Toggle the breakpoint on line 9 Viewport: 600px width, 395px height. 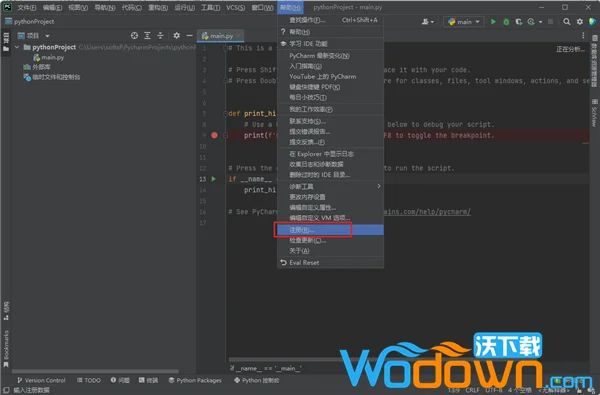(214, 135)
